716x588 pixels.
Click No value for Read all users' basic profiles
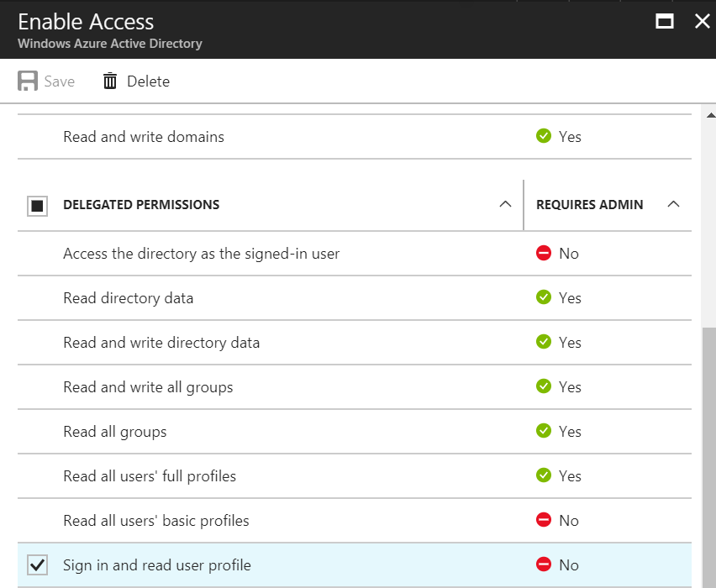pos(568,521)
